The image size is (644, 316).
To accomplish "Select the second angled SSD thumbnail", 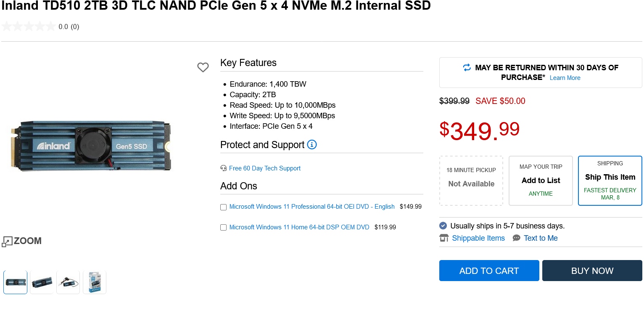I will click(42, 282).
